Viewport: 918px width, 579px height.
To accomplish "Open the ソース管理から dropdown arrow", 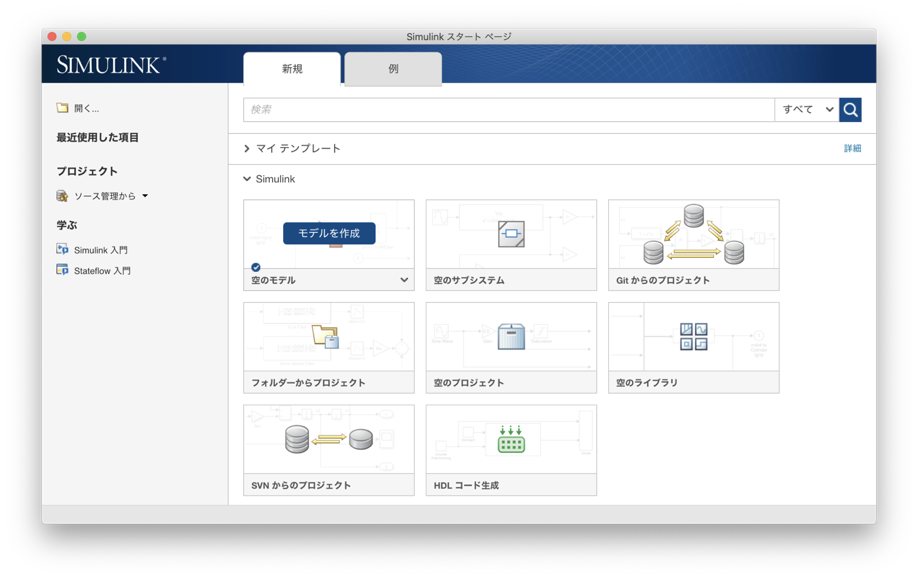I will pos(145,196).
